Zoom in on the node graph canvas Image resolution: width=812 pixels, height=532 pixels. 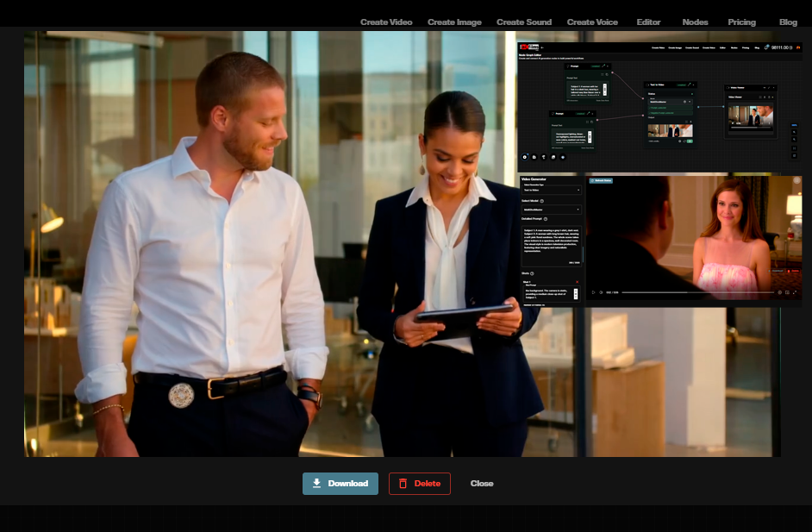[793, 133]
